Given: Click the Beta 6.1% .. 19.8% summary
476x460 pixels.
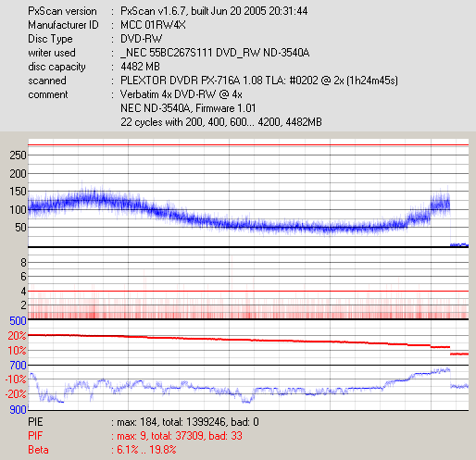Looking at the screenshot, I should [x=102, y=450].
